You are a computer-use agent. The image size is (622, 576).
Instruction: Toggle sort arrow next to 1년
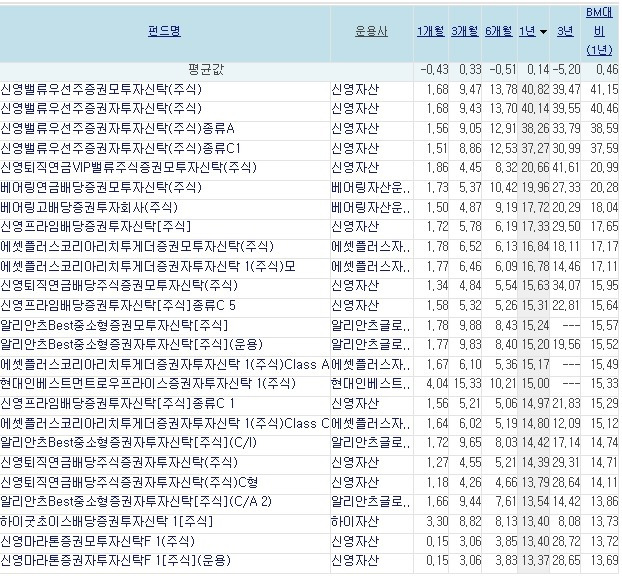(x=543, y=32)
